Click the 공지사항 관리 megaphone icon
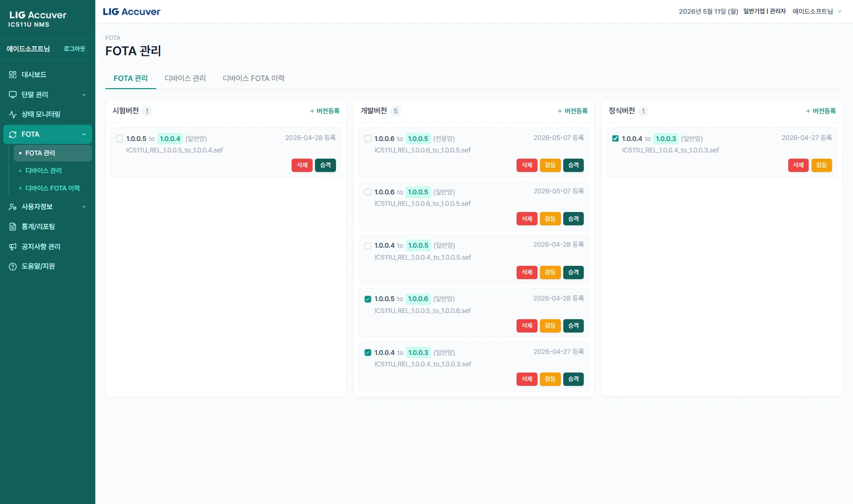Viewport: 853px width, 504px height. 13,247
